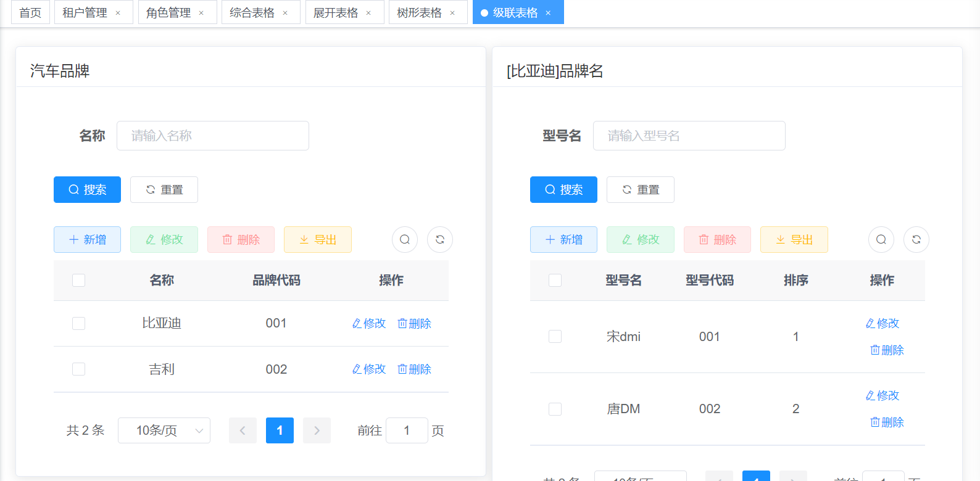
Task: Click 修改 link in the 宋dmi row
Action: 882,324
